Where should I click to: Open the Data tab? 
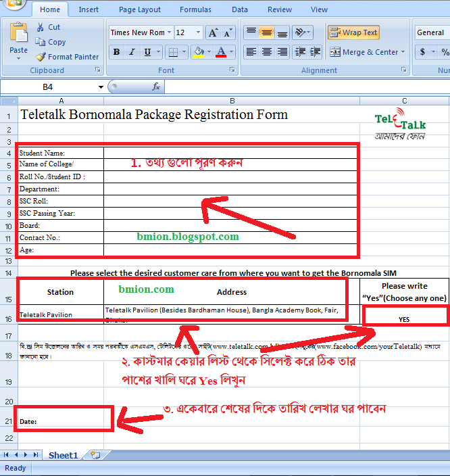point(240,9)
